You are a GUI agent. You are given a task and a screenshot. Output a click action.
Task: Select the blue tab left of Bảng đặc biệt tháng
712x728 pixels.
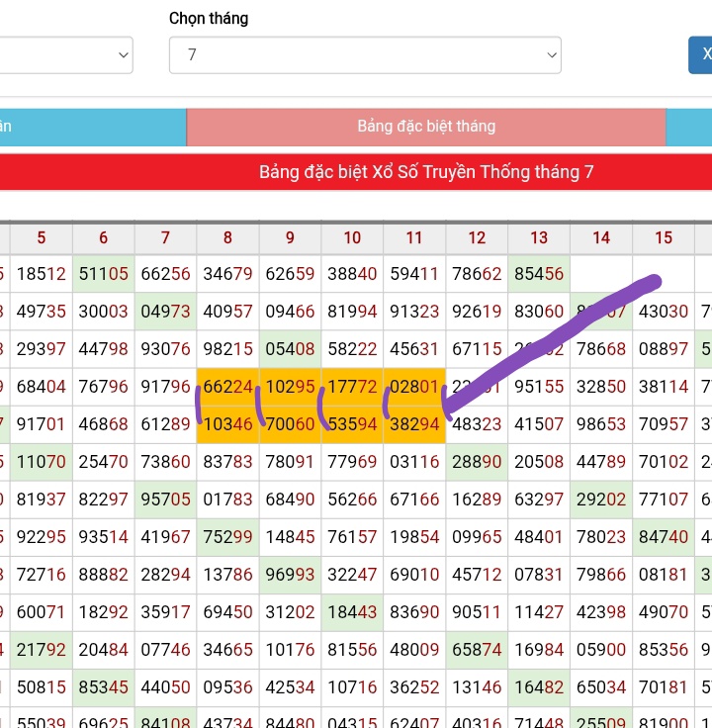click(93, 127)
